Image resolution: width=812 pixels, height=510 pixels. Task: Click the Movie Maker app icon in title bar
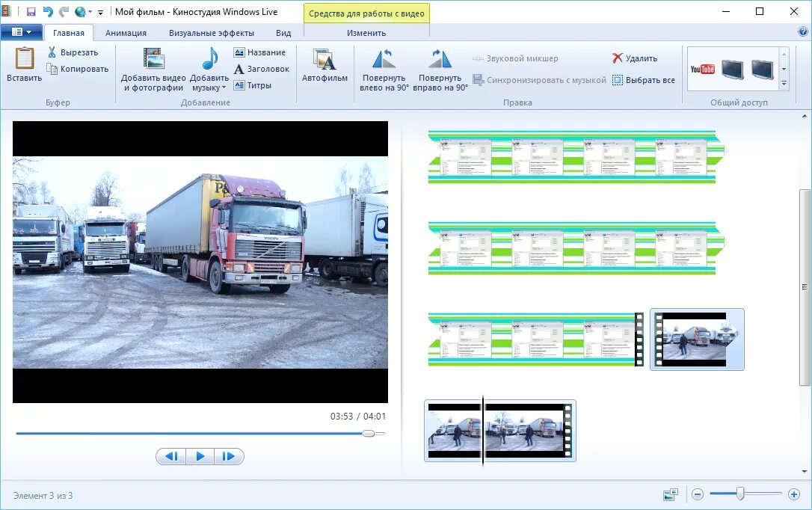pyautogui.click(x=6, y=11)
